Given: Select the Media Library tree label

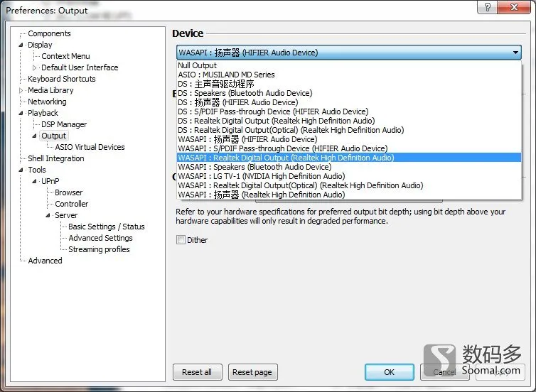Looking at the screenshot, I should [x=50, y=90].
